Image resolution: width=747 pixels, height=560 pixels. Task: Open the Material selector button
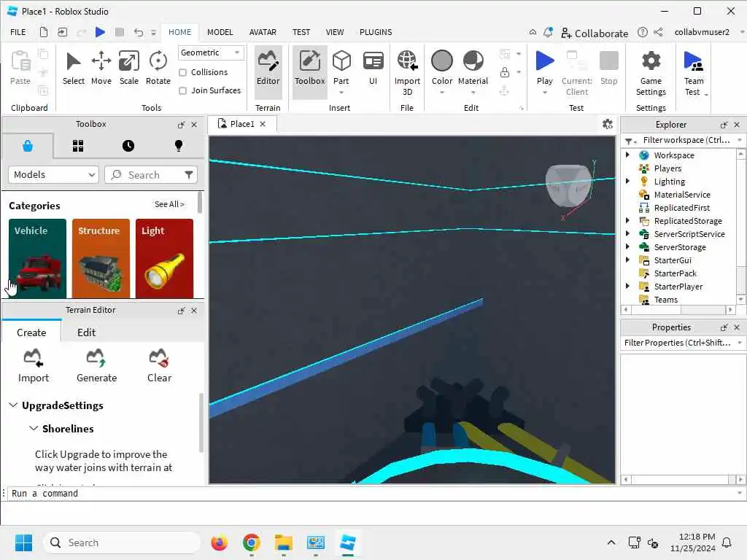coord(473,69)
